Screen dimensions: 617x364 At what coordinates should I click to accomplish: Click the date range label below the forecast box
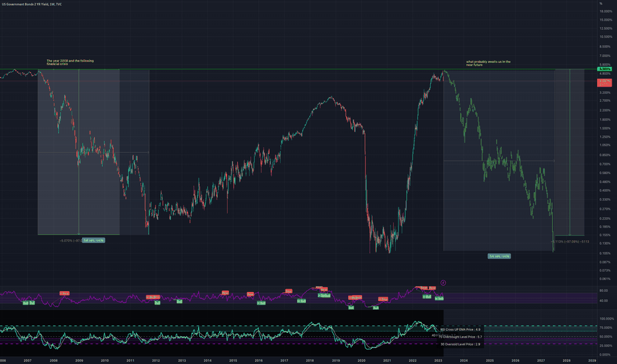tap(499, 256)
